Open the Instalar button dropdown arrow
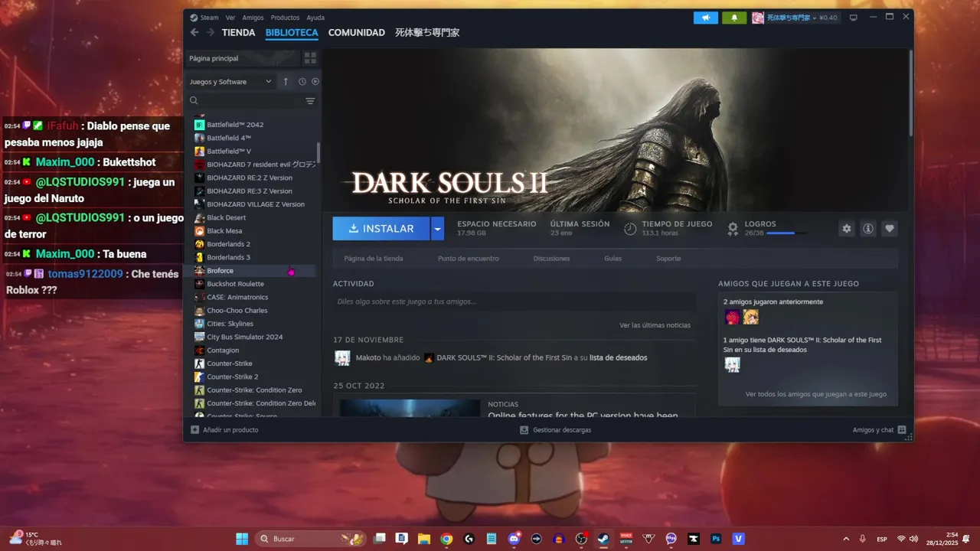The height and width of the screenshot is (551, 980). click(x=437, y=228)
